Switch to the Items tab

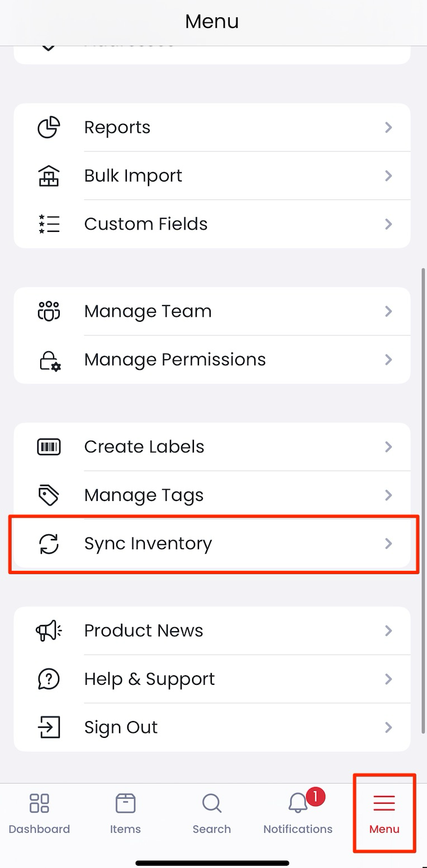[x=125, y=814]
